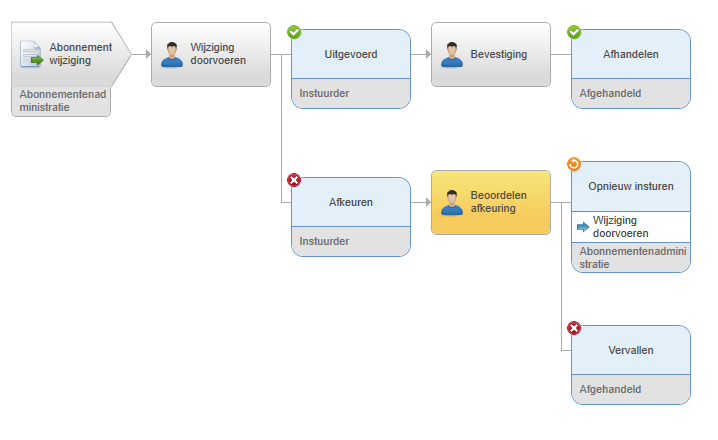Click the Afgehandeld label below Vervallen
718x440 pixels.
(x=610, y=389)
